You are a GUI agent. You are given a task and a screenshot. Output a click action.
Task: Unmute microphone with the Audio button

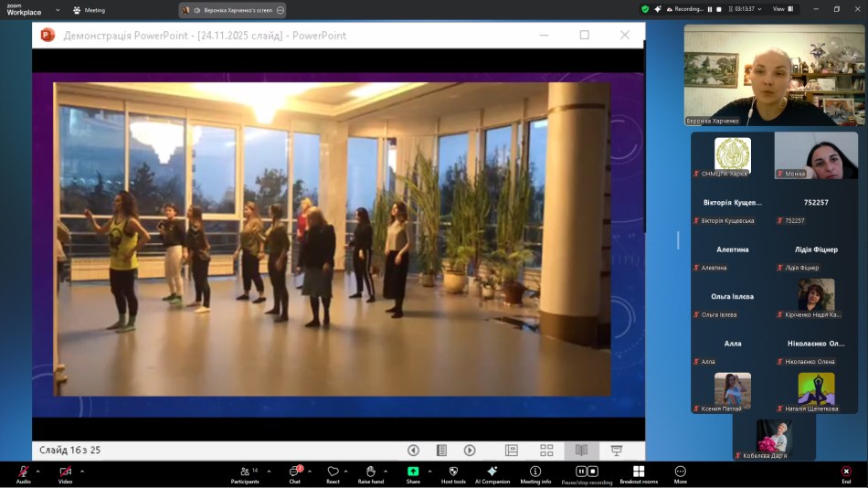pos(23,472)
